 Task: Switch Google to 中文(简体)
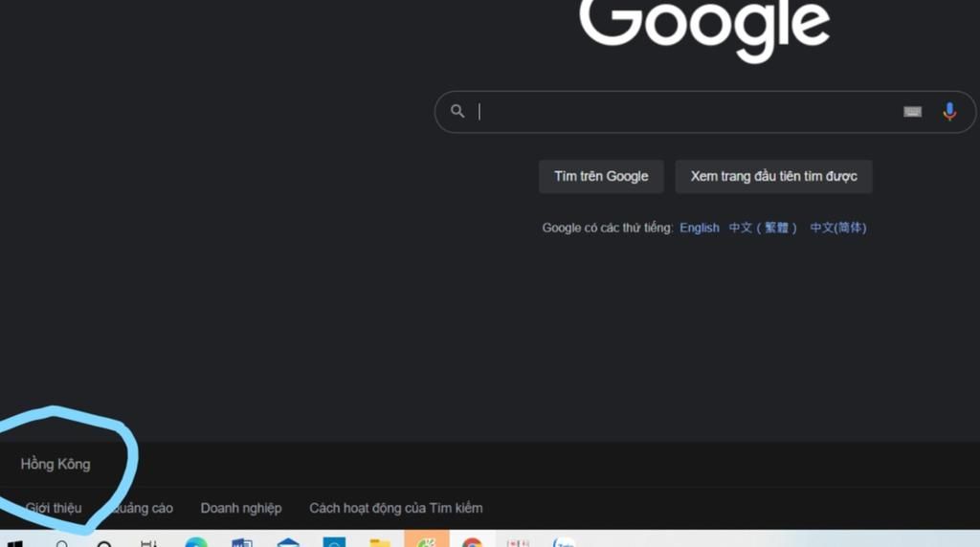[x=838, y=228]
